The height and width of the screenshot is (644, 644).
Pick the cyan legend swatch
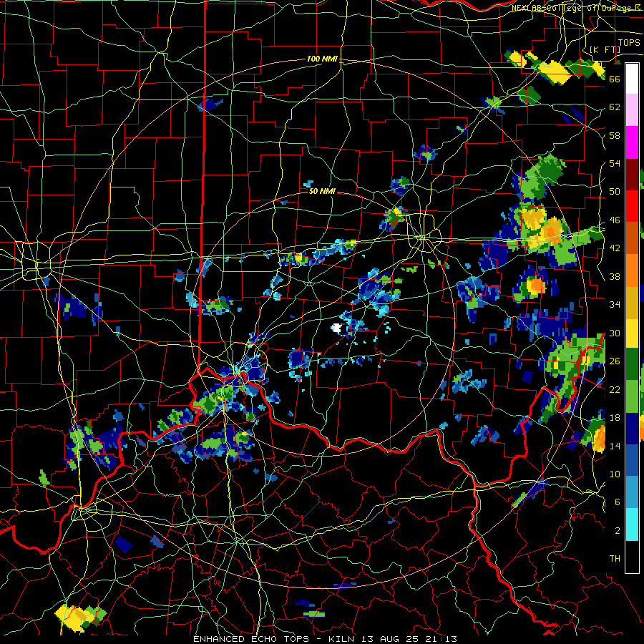click(632, 525)
